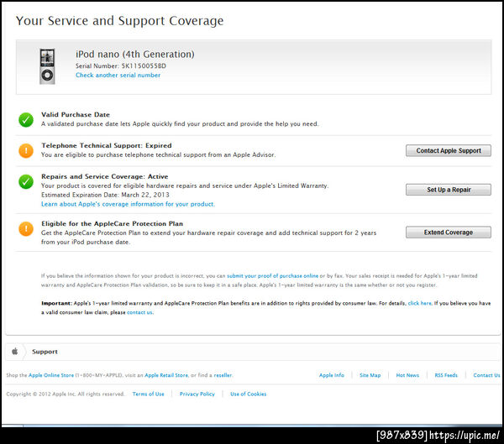Open the Site Map footer link
504x444 pixels.
[370, 375]
